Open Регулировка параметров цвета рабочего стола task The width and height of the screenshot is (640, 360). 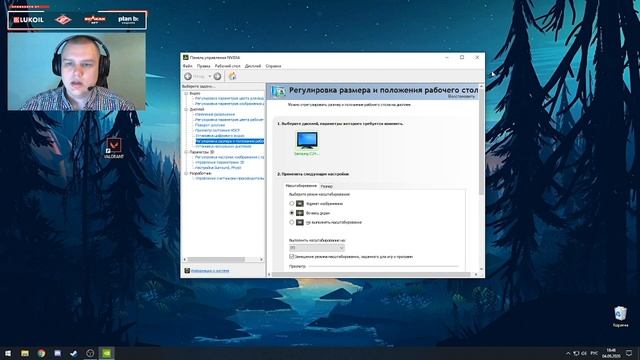pos(229,120)
